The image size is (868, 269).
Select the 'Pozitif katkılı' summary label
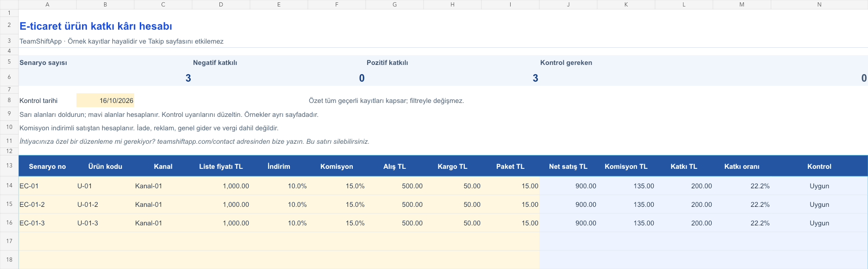pos(387,63)
